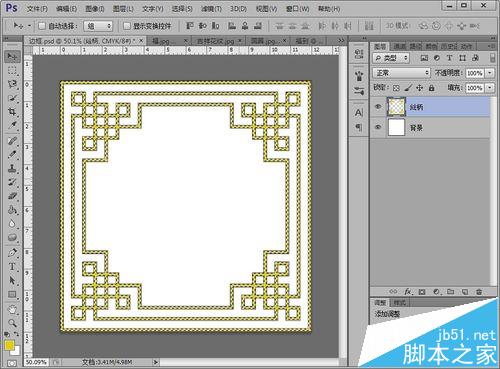The height and width of the screenshot is (369, 500).
Task: Filter for pixel layers
Action: 424,58
